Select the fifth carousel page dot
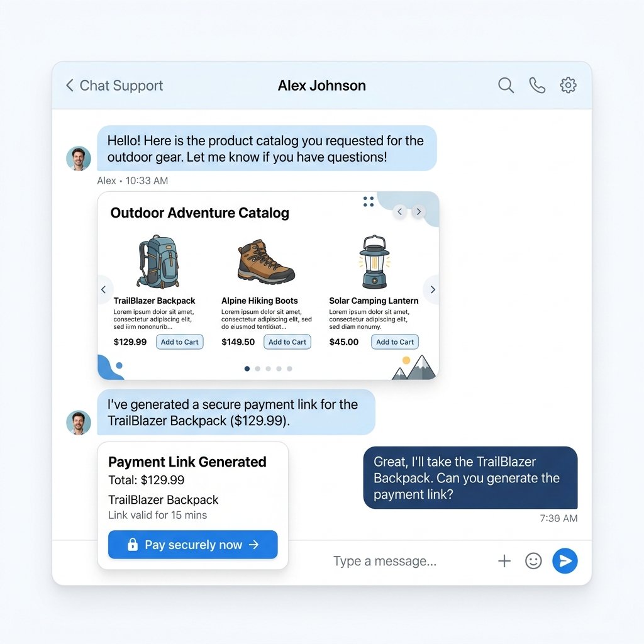Screen dimensions: 644x644 click(x=289, y=369)
